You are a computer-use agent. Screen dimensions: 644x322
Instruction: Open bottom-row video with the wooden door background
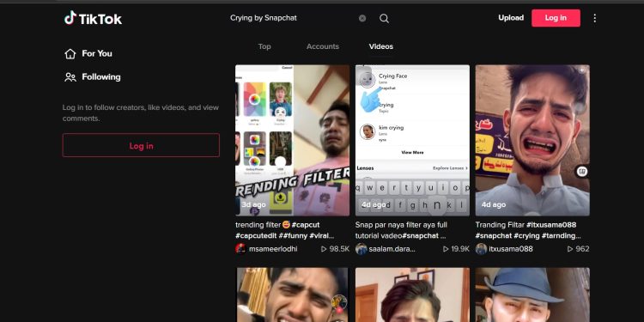point(412,295)
